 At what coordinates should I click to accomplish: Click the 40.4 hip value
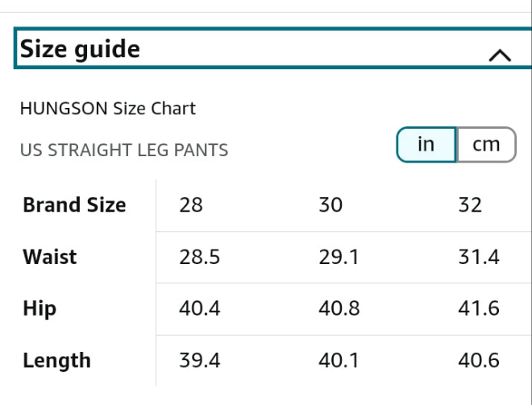click(200, 309)
